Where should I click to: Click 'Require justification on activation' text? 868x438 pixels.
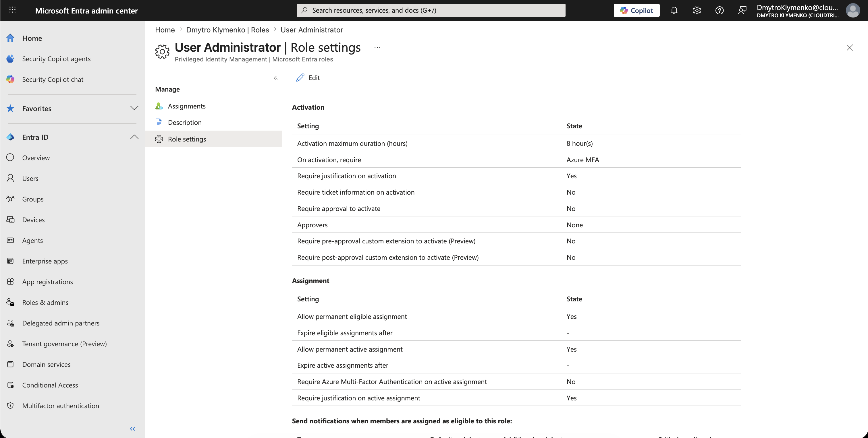(x=346, y=176)
